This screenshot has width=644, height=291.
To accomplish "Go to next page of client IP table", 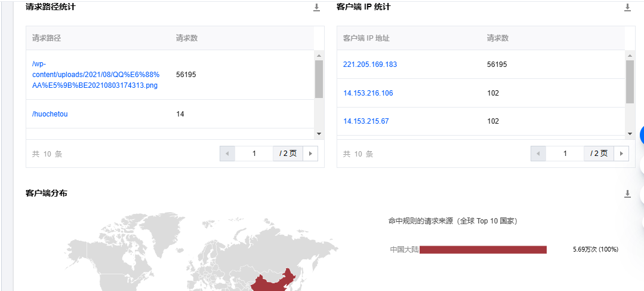I will coord(621,154).
